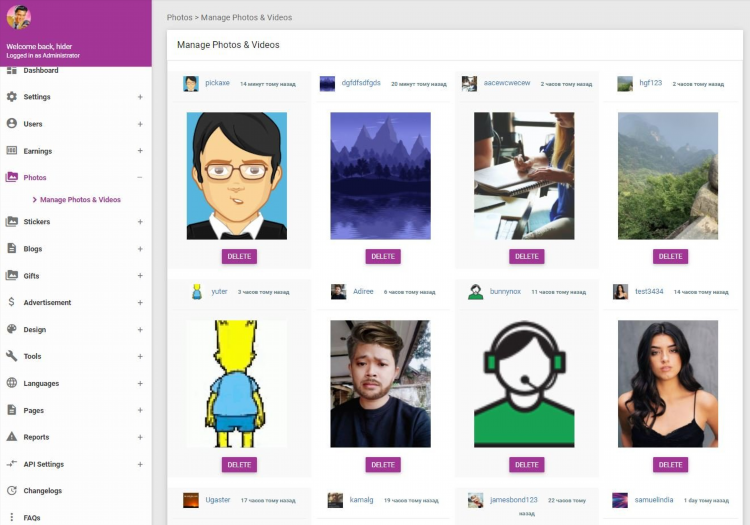Click the FAQs three-dot icon

(x=11, y=517)
